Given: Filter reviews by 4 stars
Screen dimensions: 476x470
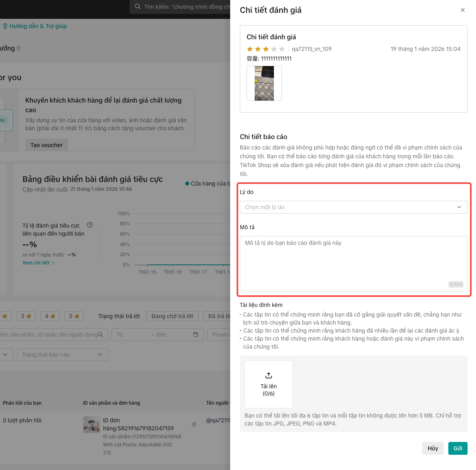Looking at the screenshot, I should 50,316.
